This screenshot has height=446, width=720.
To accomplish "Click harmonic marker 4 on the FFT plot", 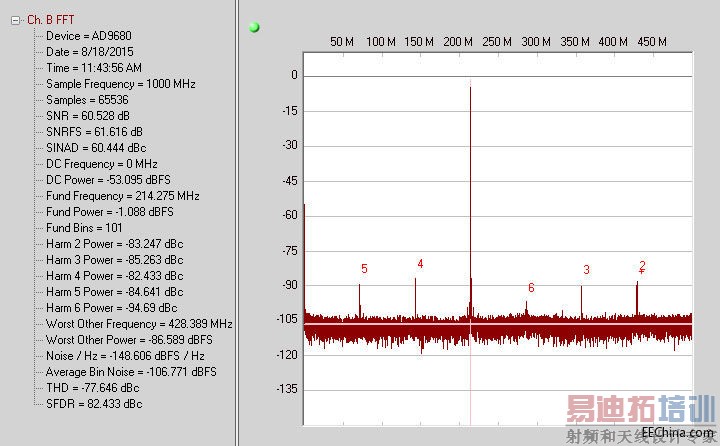I will click(x=420, y=264).
